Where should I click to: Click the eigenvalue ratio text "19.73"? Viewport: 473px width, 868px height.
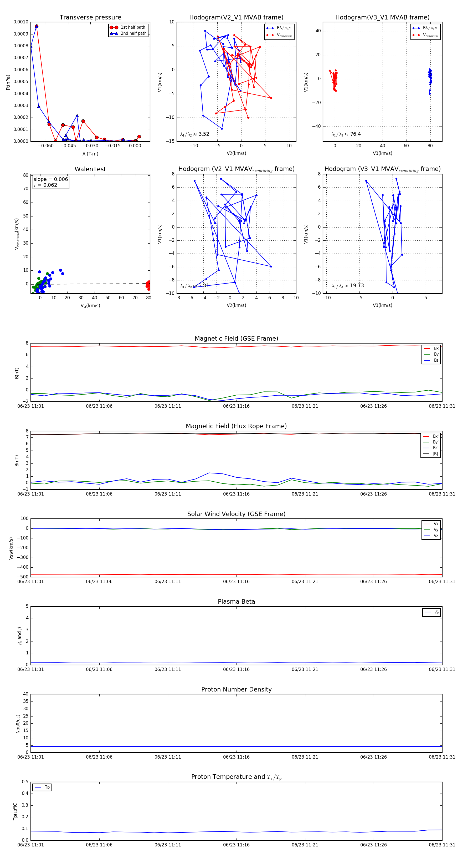(x=357, y=286)
